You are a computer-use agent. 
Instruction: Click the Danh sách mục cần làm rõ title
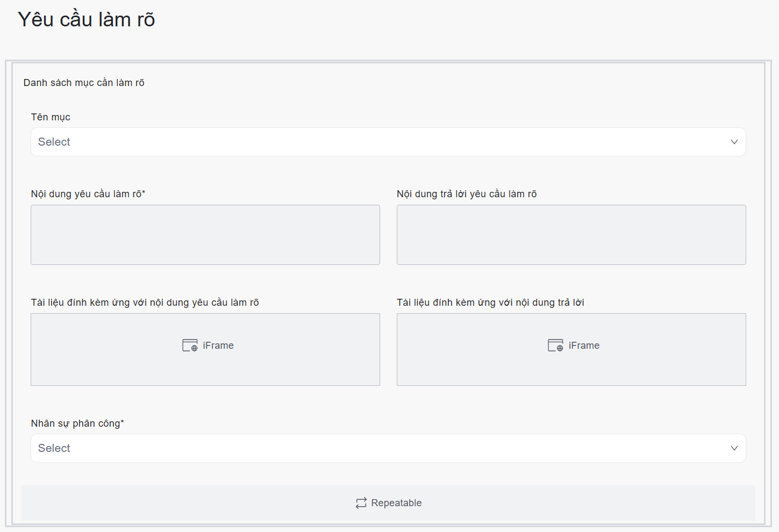point(84,83)
